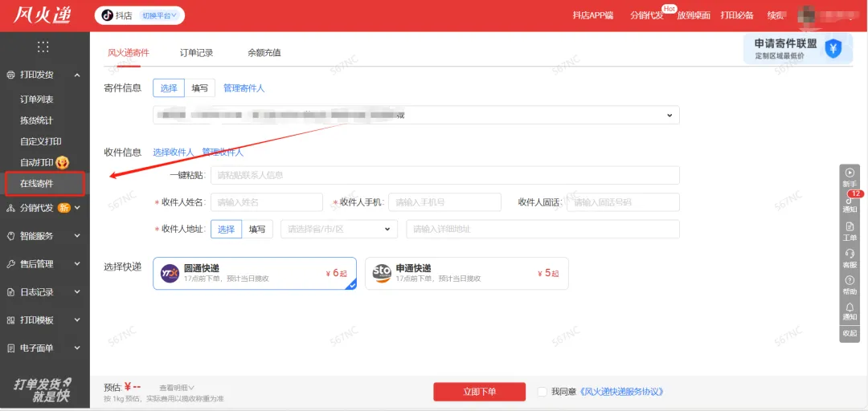Switch to the 订单记录 tab
This screenshot has width=868, height=411.
[196, 53]
